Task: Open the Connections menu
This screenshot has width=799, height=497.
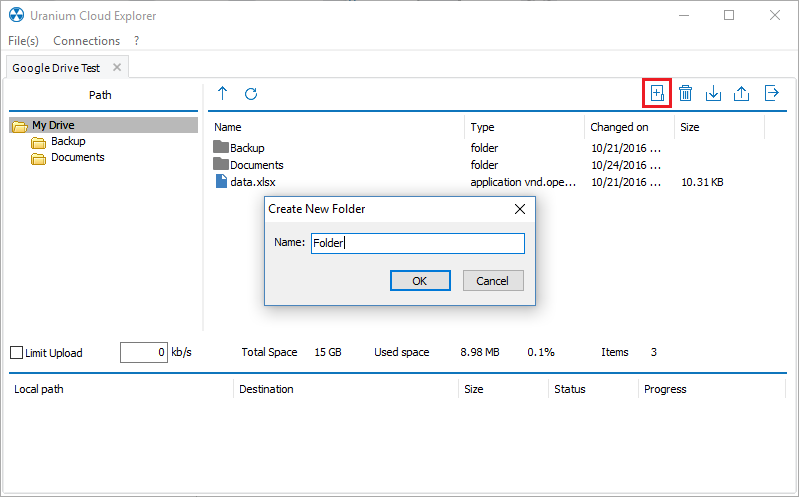Action: click(x=86, y=41)
